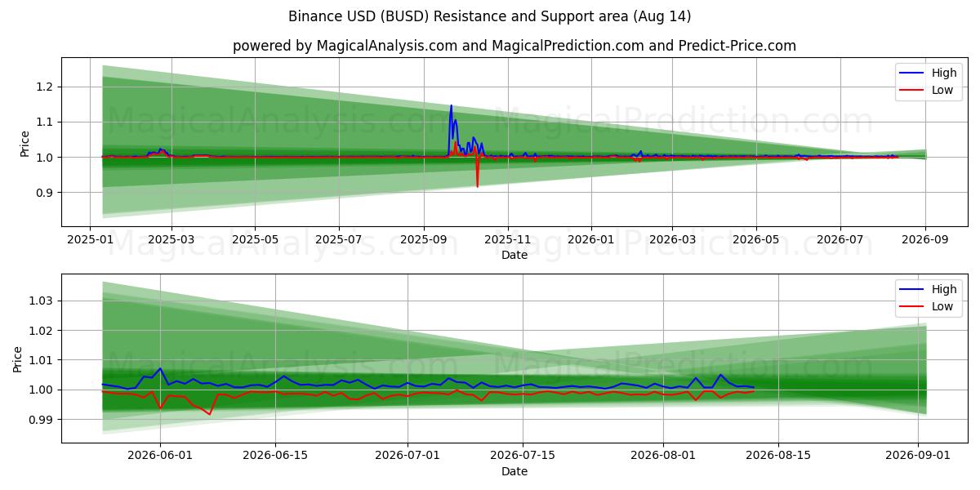Click the 'Date' axis label of the lower chart

[514, 471]
